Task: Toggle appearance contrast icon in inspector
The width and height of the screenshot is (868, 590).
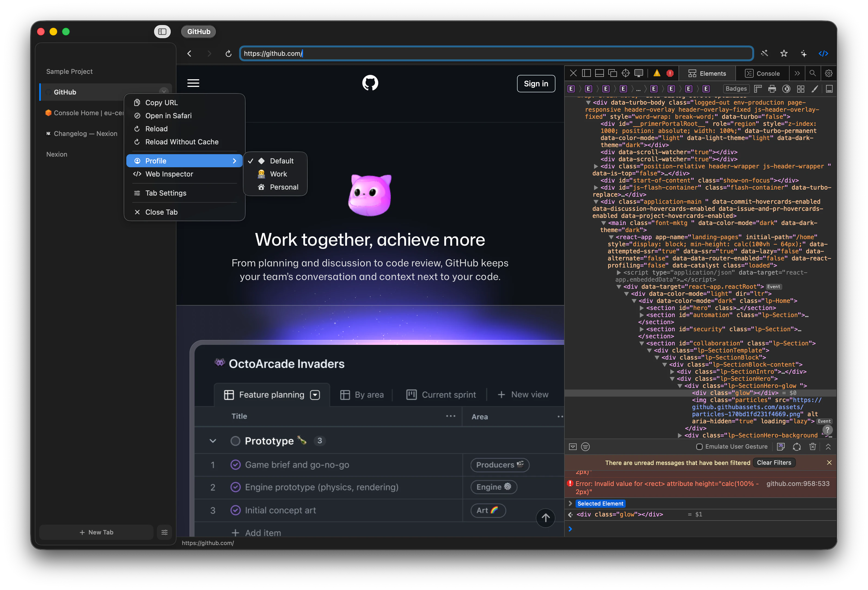Action: pos(786,89)
